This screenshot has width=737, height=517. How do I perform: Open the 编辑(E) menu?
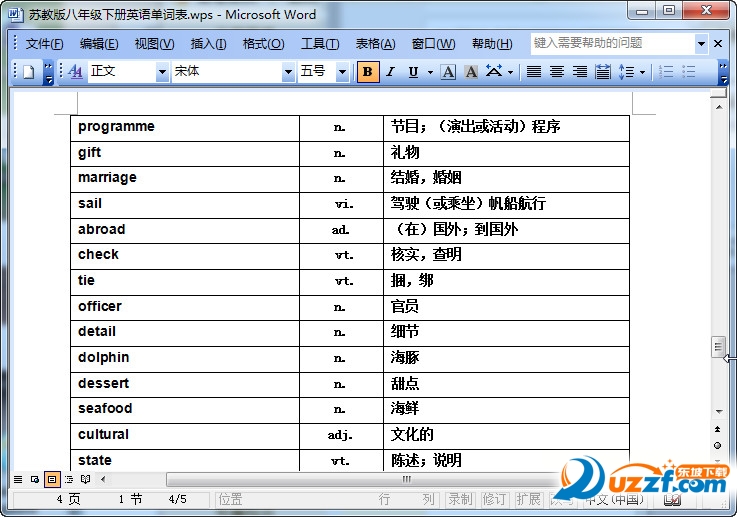point(99,44)
